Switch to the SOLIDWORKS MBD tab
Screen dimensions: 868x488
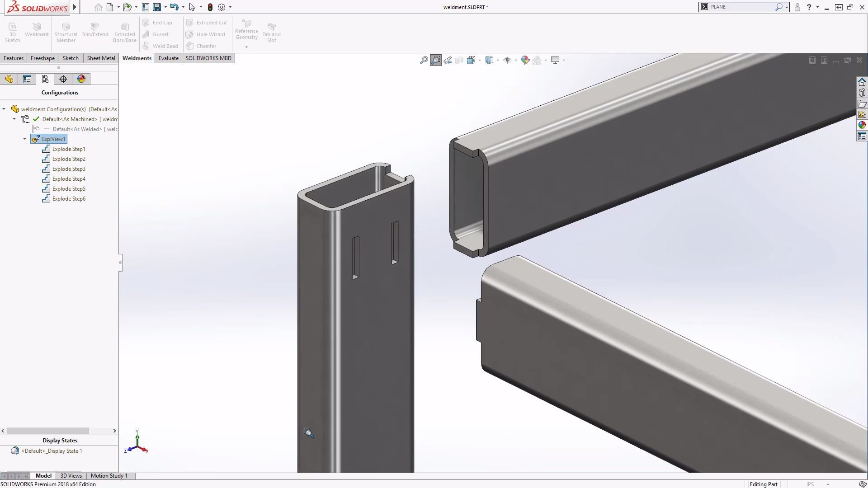click(x=208, y=58)
